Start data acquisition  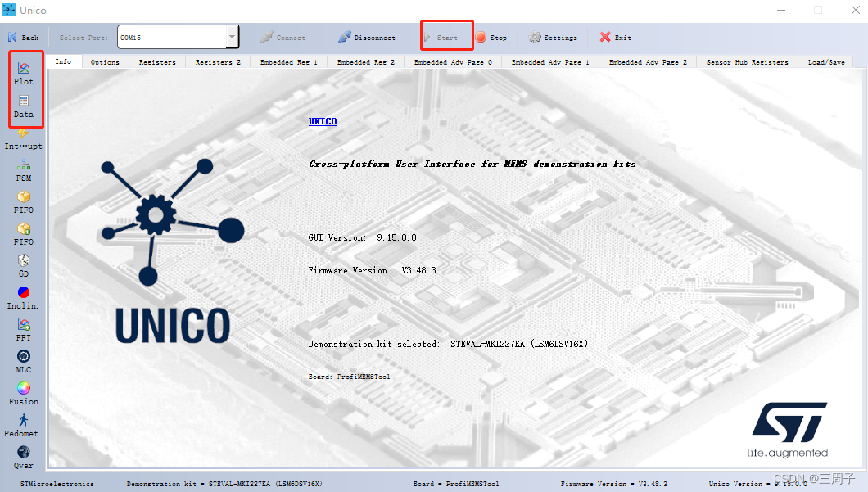point(441,38)
